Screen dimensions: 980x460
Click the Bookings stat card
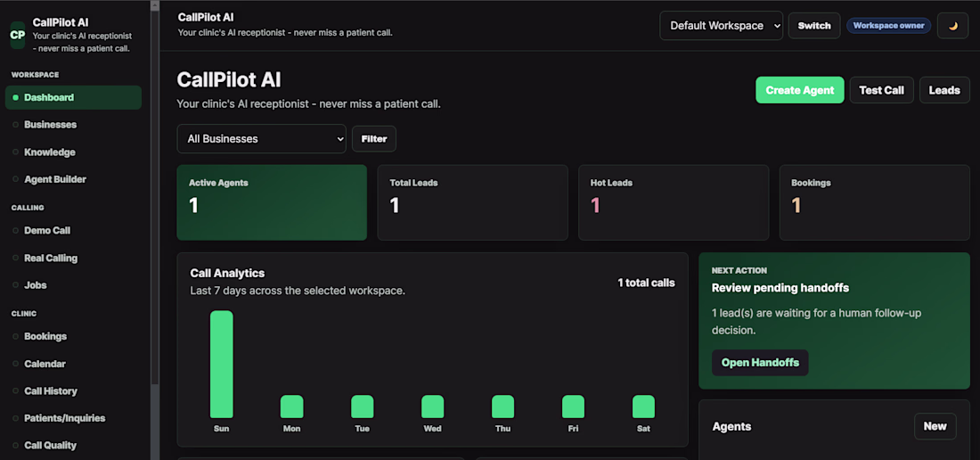874,202
